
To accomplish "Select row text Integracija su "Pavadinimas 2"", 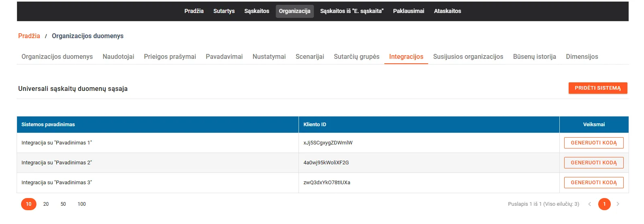I will 57,163.
